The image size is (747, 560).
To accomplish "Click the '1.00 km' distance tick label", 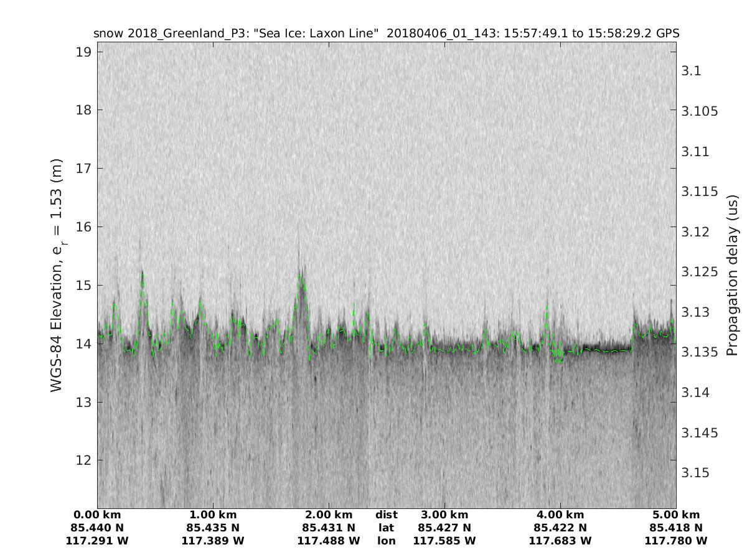I will [x=213, y=515].
